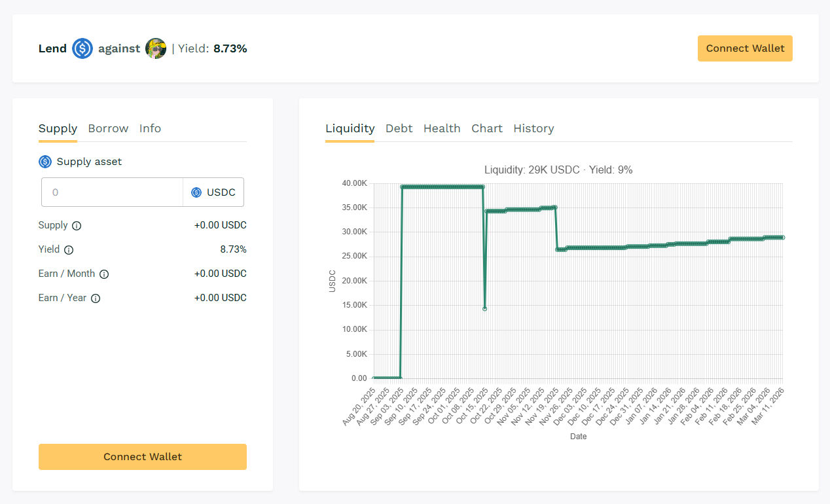Open the Info tab
The width and height of the screenshot is (830, 504).
pyautogui.click(x=150, y=128)
